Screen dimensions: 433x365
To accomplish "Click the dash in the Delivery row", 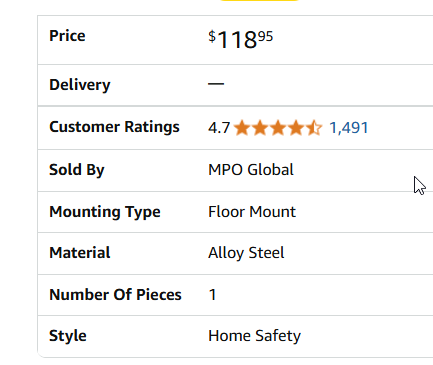I will pos(216,84).
